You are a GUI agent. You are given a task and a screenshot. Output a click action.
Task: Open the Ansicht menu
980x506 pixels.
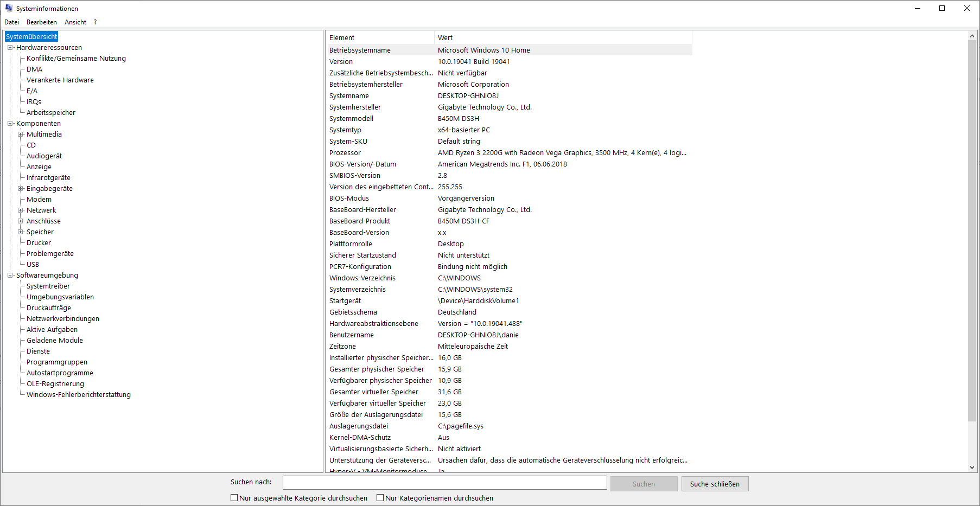(75, 22)
